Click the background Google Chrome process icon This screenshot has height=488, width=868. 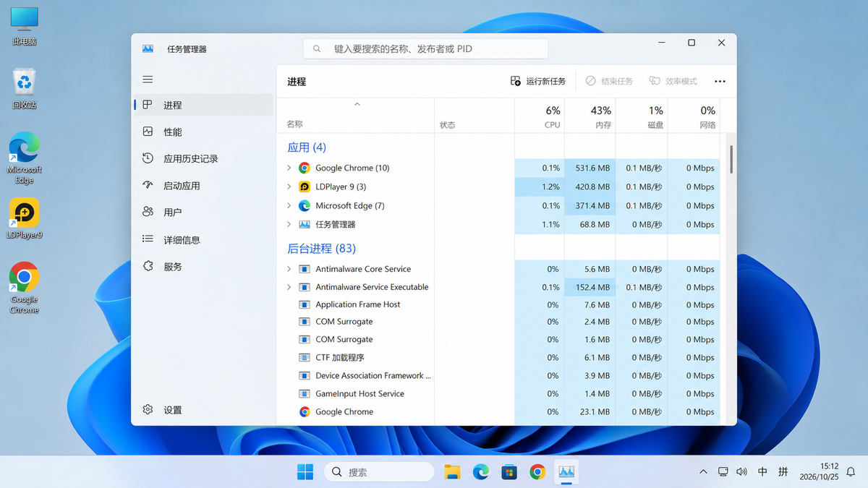point(305,411)
